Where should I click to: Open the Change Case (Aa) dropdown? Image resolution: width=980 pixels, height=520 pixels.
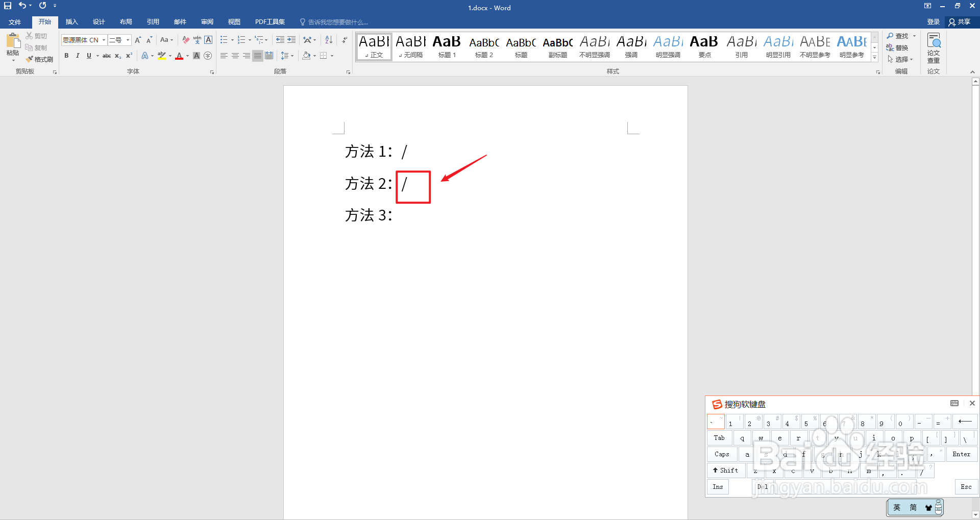pyautogui.click(x=166, y=40)
